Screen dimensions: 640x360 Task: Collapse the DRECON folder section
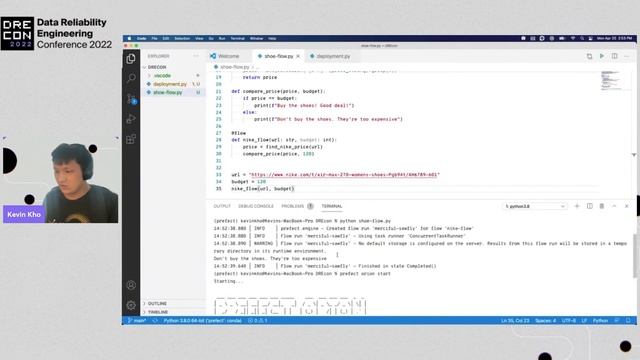point(173,67)
